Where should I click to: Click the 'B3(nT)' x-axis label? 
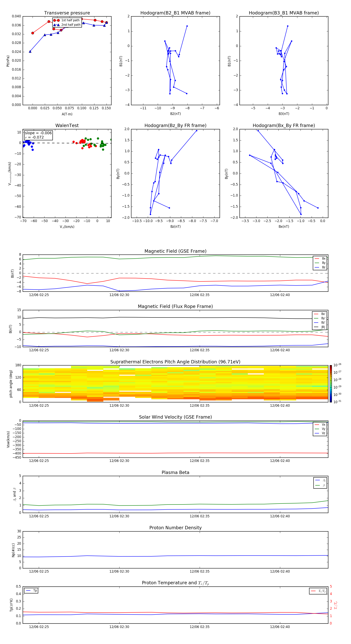(284, 114)
